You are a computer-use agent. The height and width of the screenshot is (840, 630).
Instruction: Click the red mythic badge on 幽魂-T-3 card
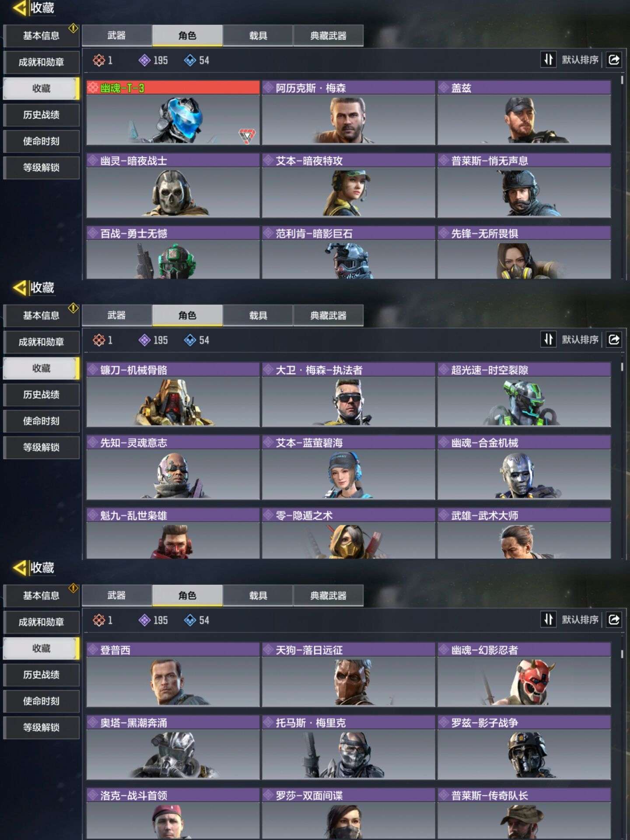click(x=247, y=136)
